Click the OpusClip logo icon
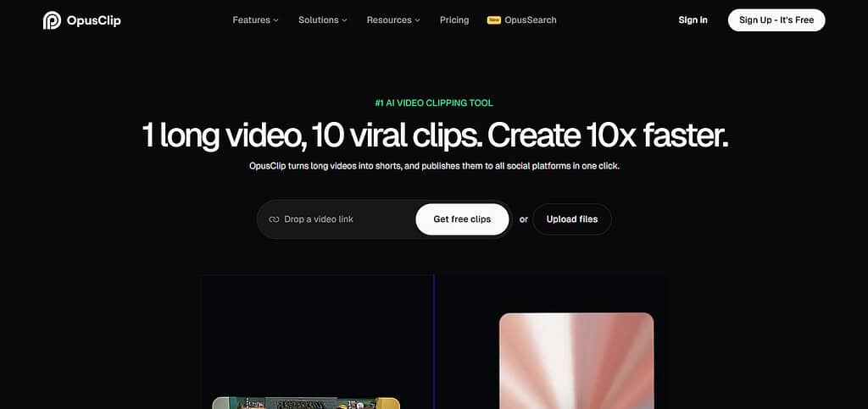868x409 pixels. coord(52,20)
